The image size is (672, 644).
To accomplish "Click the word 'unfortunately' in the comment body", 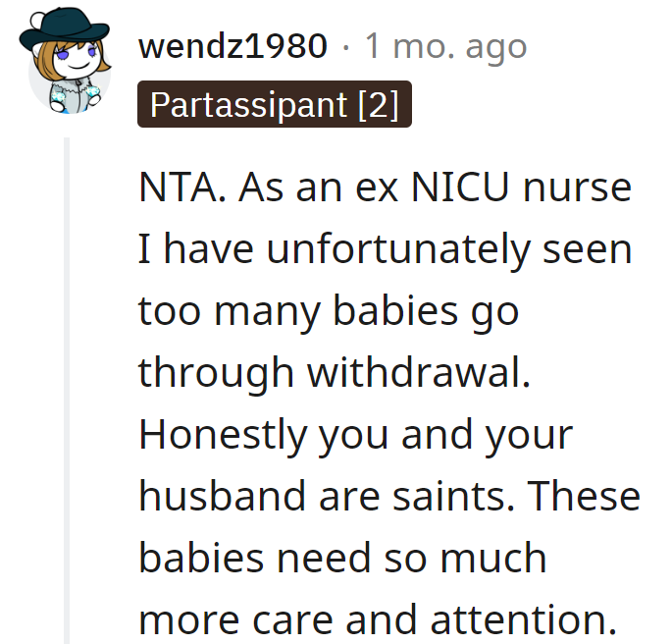I will click(x=398, y=249).
